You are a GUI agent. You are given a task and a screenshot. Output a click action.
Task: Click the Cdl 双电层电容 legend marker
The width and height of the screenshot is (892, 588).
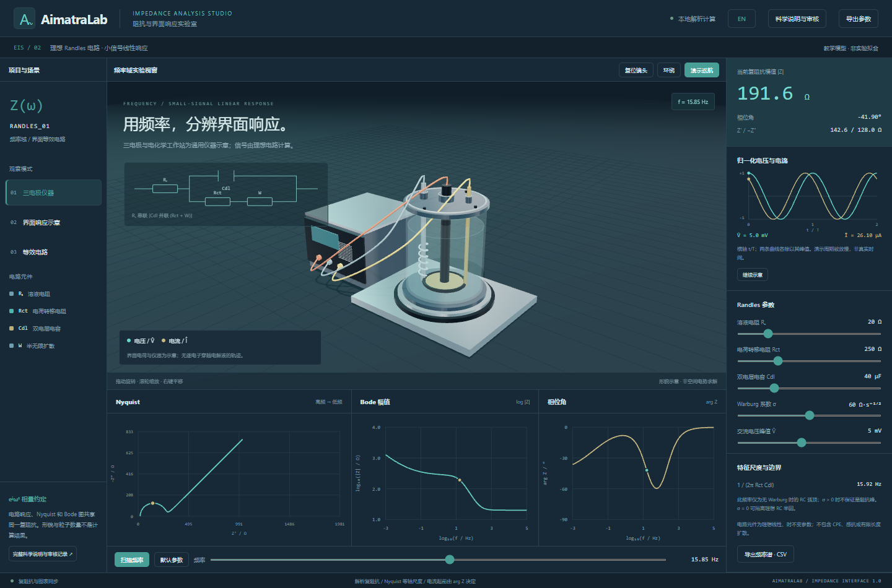(x=12, y=329)
